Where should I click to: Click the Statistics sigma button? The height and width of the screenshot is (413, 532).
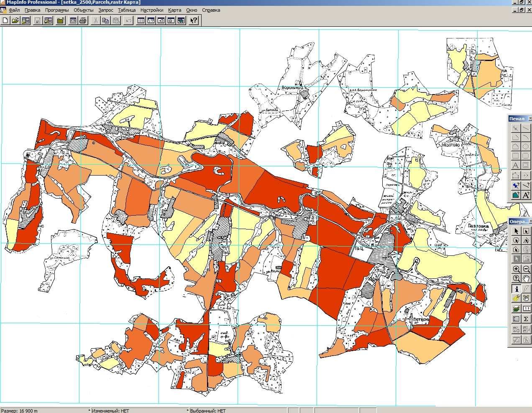tap(526, 319)
